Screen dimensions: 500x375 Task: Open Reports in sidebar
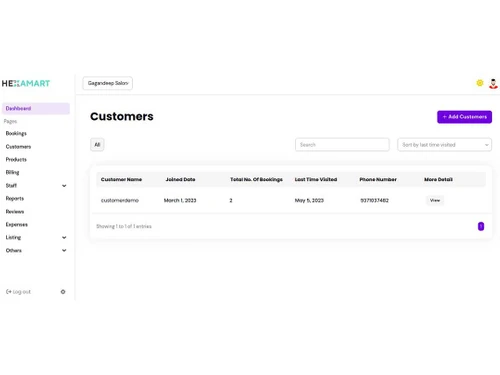coord(15,198)
